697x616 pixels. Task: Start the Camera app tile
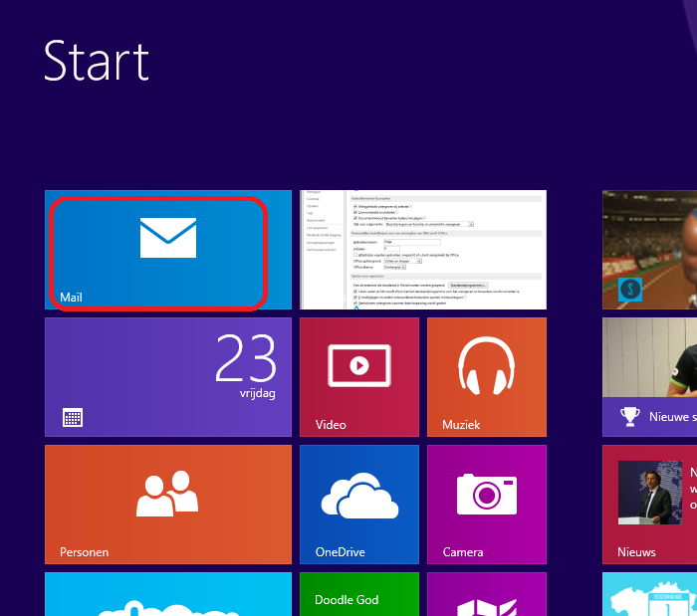tap(487, 505)
